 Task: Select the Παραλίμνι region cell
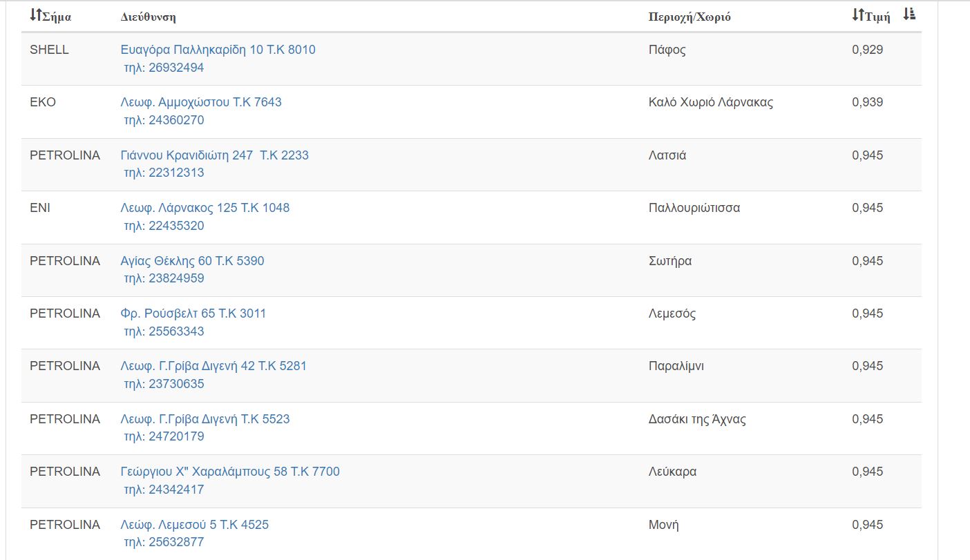tap(676, 366)
